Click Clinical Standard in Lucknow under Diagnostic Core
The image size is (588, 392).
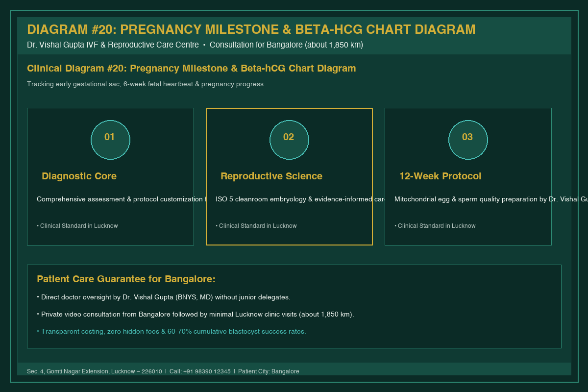77,226
